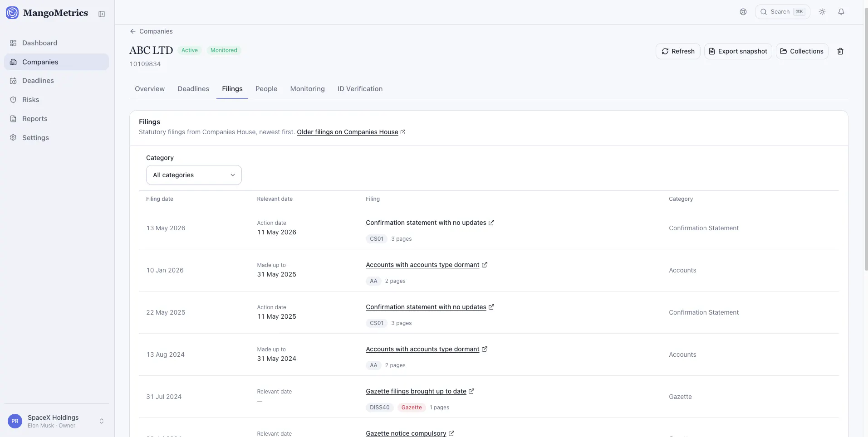The width and height of the screenshot is (868, 437).
Task: Collapse the sidebar panel toggle icon
Action: 102,14
